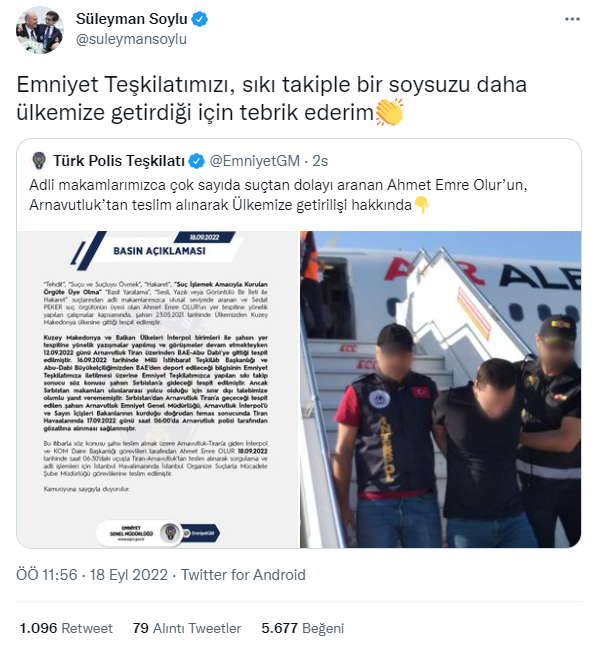596x654 pixels.
Task: Open the airplane arrest photo
Action: click(440, 390)
